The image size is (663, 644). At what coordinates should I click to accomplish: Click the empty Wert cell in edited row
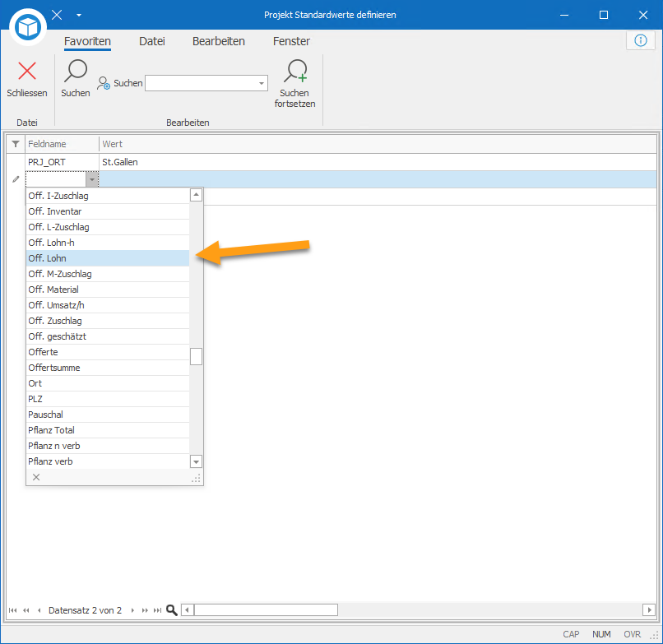coord(378,179)
